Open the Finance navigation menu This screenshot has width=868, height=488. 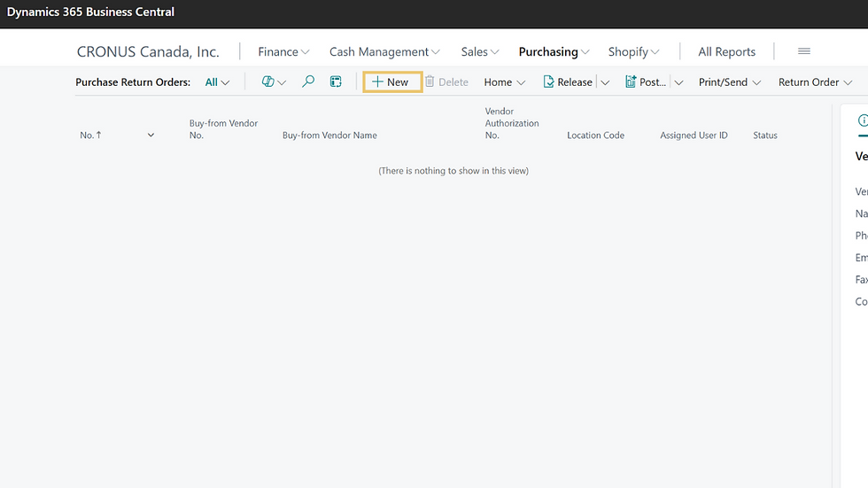point(283,51)
